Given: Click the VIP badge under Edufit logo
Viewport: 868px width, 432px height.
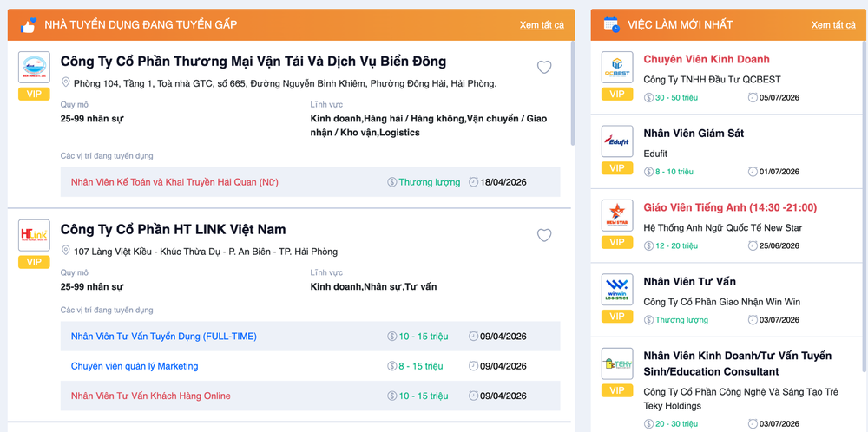Looking at the screenshot, I should pyautogui.click(x=617, y=168).
